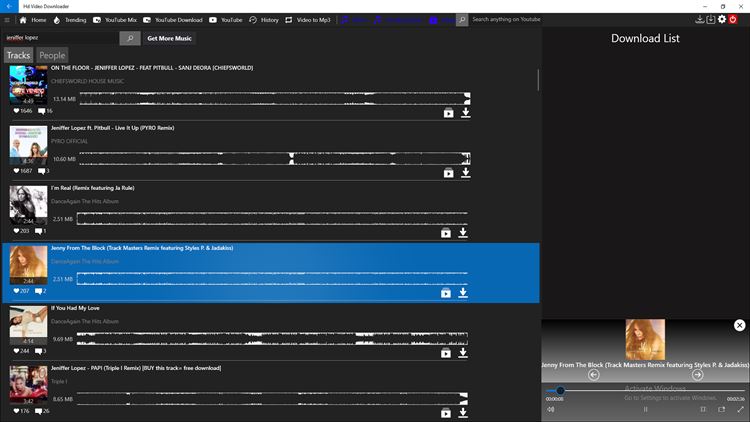Skip to previous track in player
This screenshot has height=422, width=750.
pyautogui.click(x=594, y=375)
